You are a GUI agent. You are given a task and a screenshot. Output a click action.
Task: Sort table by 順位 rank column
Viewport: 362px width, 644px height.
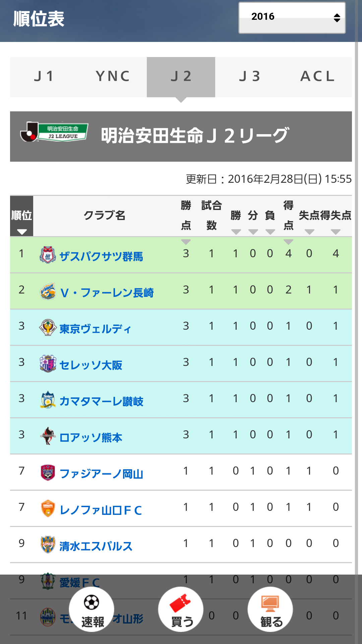coord(21,231)
